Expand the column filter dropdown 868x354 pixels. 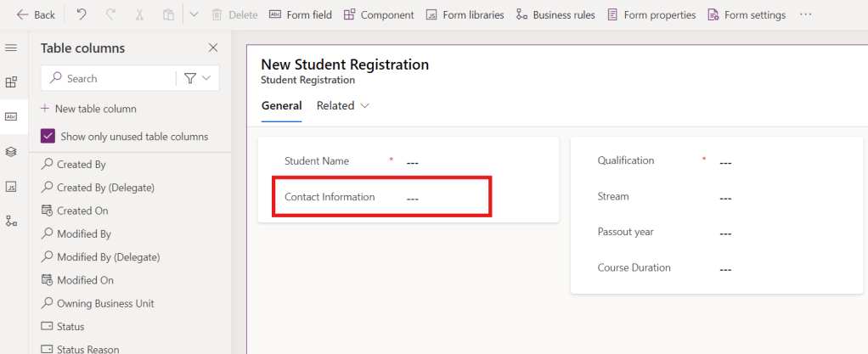coord(197,78)
